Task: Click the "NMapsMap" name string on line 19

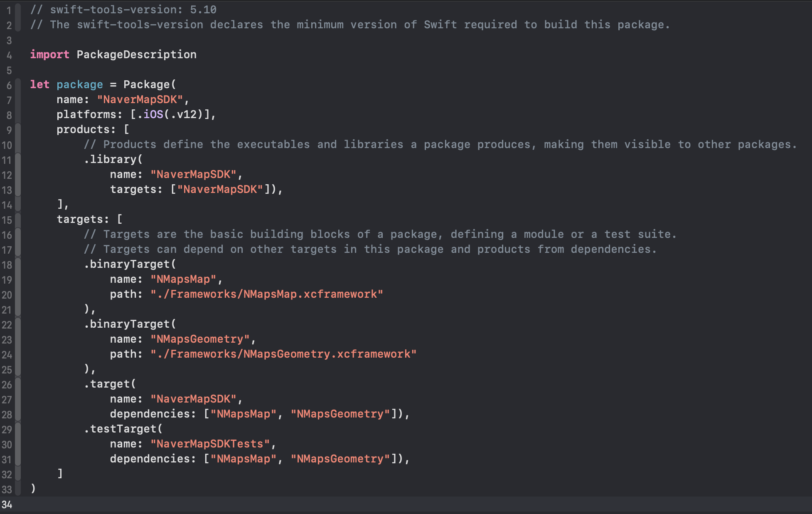Action: pyautogui.click(x=183, y=279)
